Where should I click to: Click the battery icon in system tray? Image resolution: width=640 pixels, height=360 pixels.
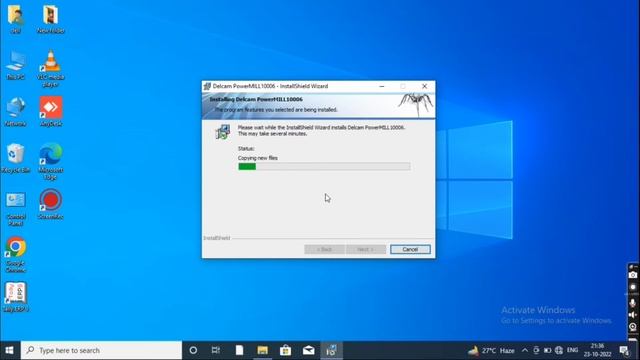[x=548, y=350]
